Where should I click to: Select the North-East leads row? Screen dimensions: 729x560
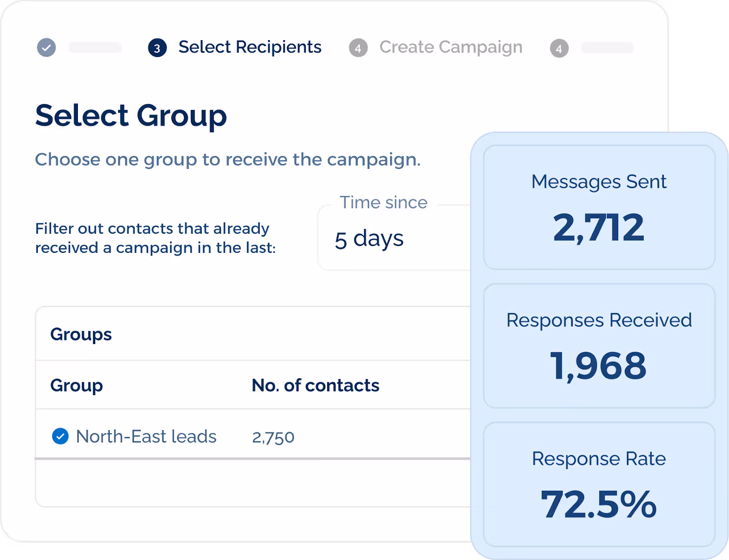146,436
